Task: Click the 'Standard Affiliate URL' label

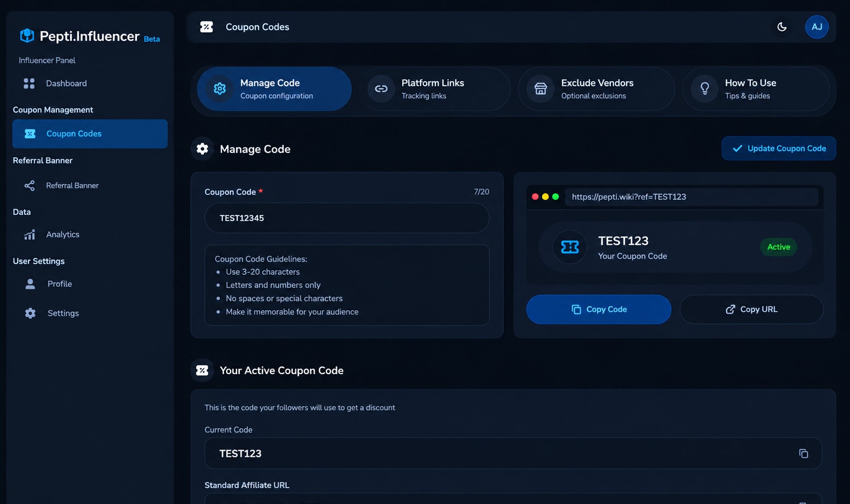Action: tap(247, 485)
